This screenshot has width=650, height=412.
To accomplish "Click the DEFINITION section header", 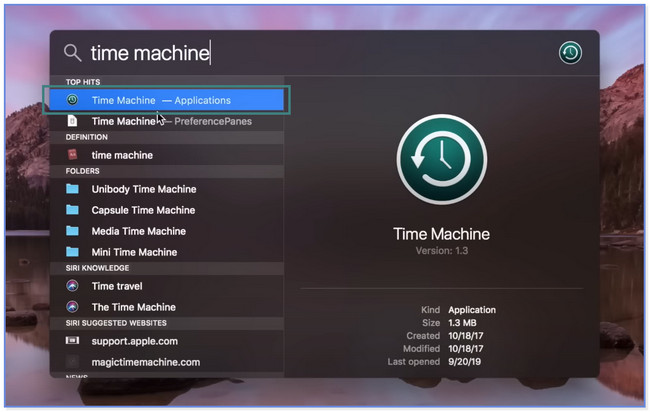I will click(87, 137).
